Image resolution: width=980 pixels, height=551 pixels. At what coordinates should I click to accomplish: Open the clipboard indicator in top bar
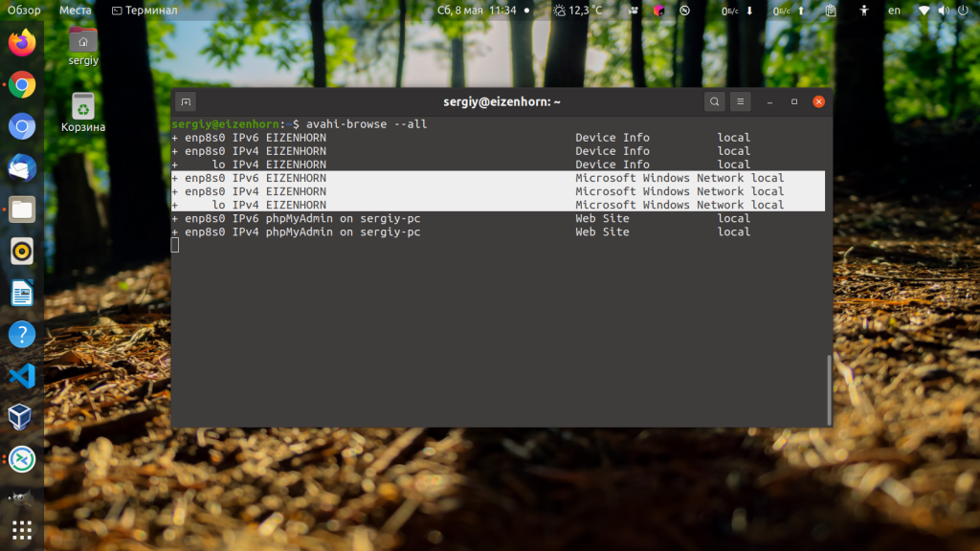(831, 10)
